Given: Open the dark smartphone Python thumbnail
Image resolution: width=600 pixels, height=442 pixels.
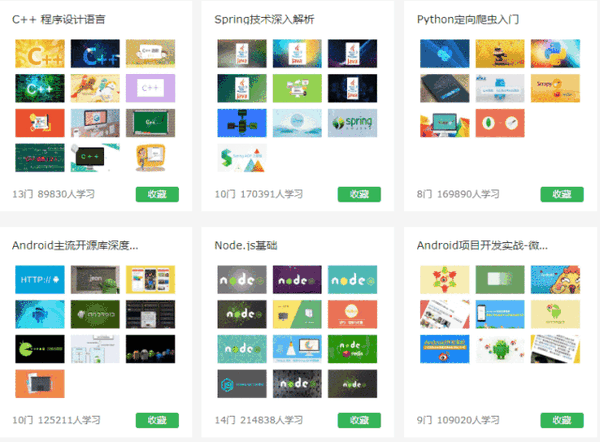Looking at the screenshot, I should click(445, 88).
